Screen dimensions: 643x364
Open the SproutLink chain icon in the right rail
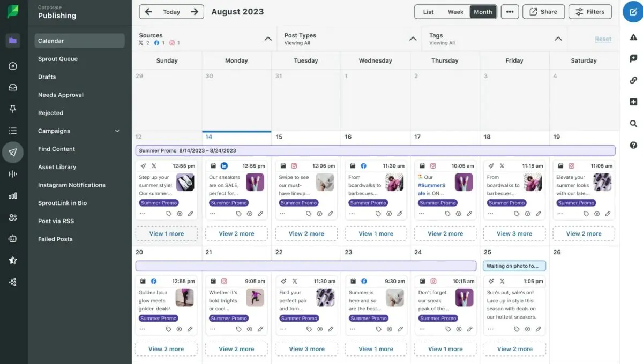point(634,80)
